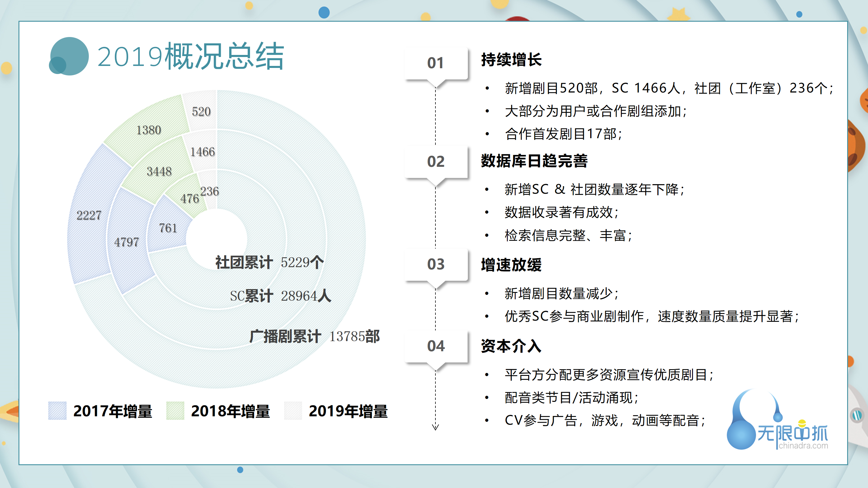
Task: Click the teal circle icon beside the title
Action: click(69, 56)
